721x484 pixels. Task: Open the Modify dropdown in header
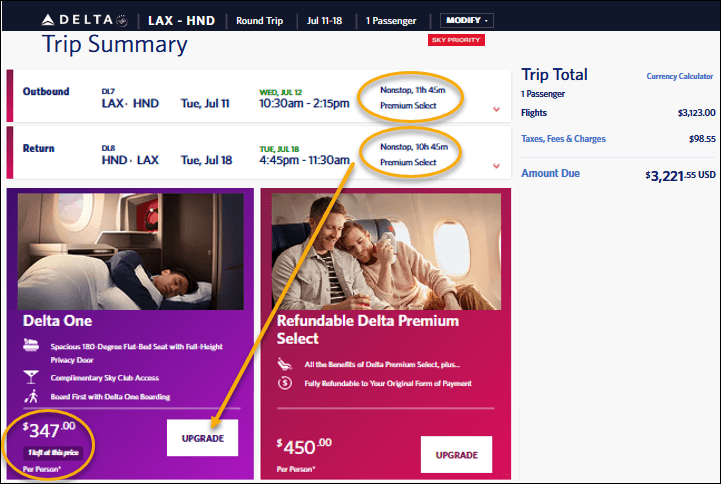(x=467, y=20)
